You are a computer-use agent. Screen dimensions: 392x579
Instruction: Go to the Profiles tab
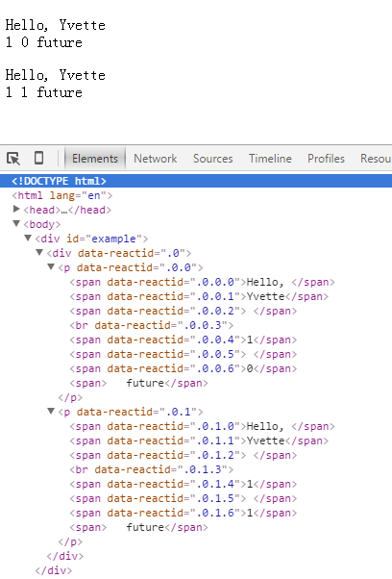click(x=326, y=159)
